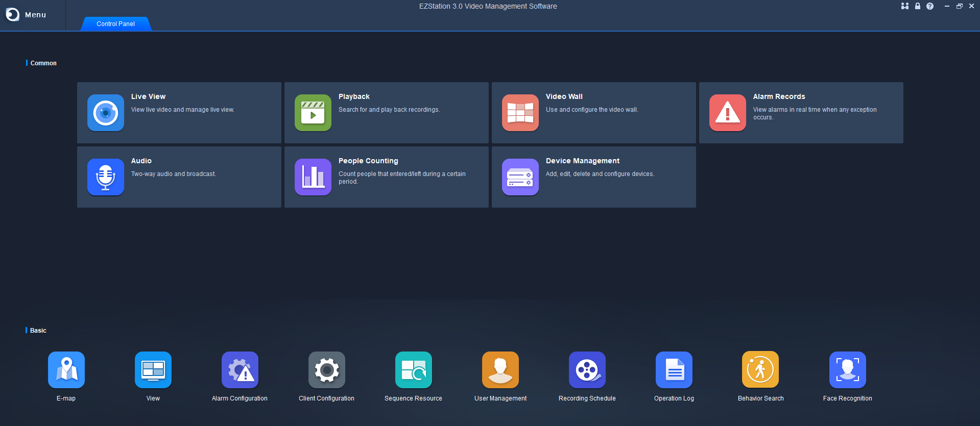Open User Management icon

click(x=500, y=370)
